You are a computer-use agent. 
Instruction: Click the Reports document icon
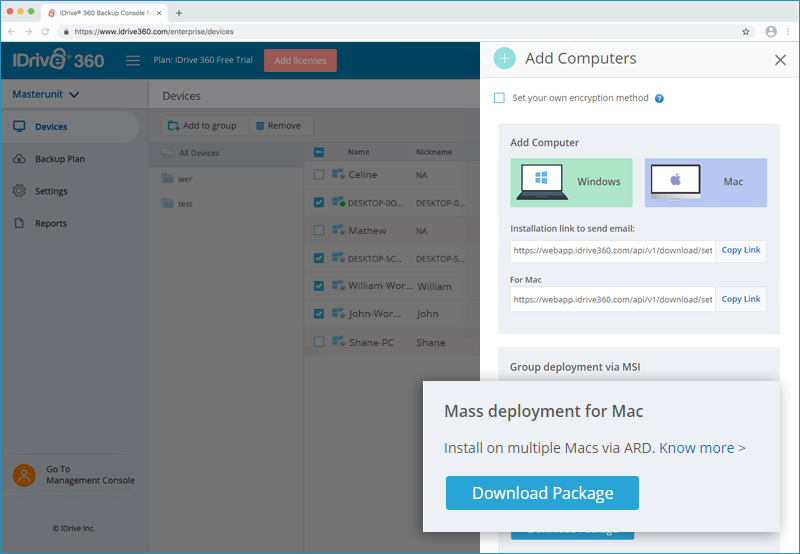[x=19, y=223]
